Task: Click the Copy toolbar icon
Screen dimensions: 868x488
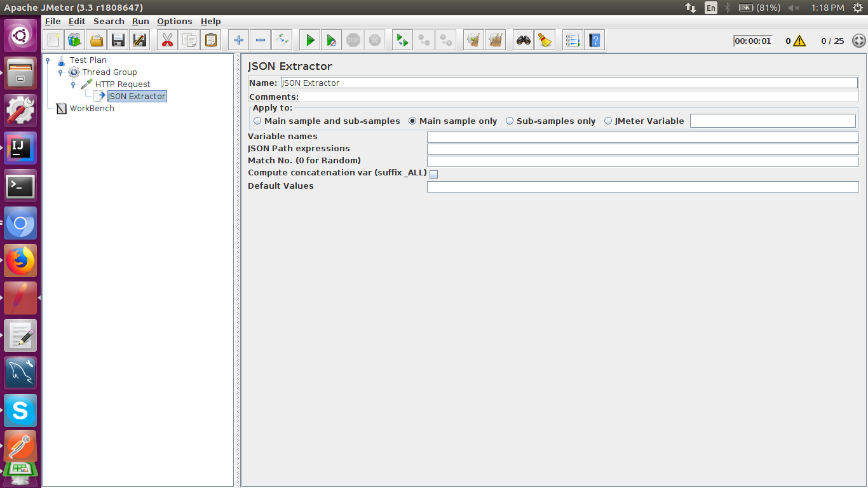Action: coord(189,41)
